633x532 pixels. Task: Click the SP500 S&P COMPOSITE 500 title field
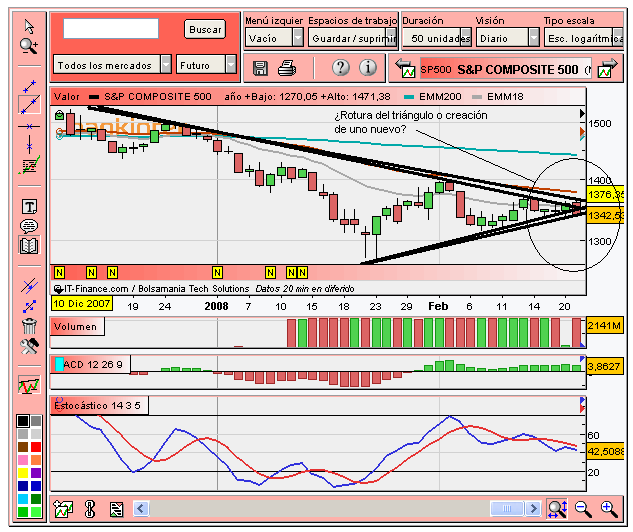point(505,69)
